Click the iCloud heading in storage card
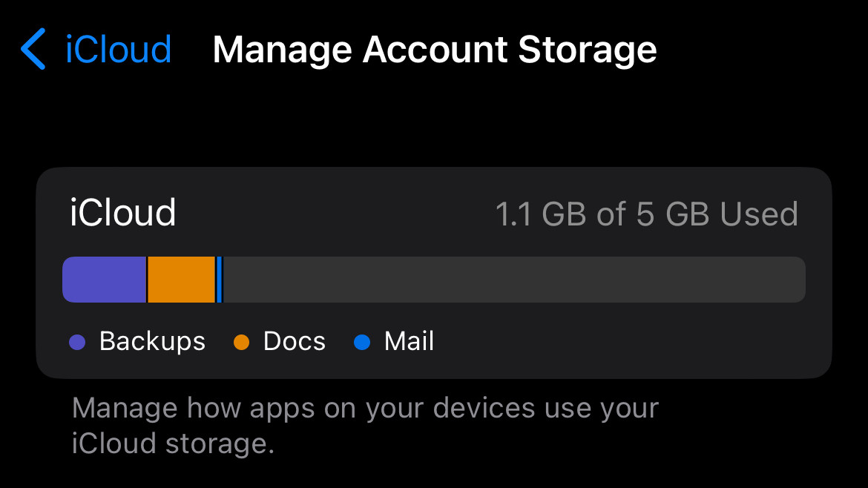 [x=122, y=213]
